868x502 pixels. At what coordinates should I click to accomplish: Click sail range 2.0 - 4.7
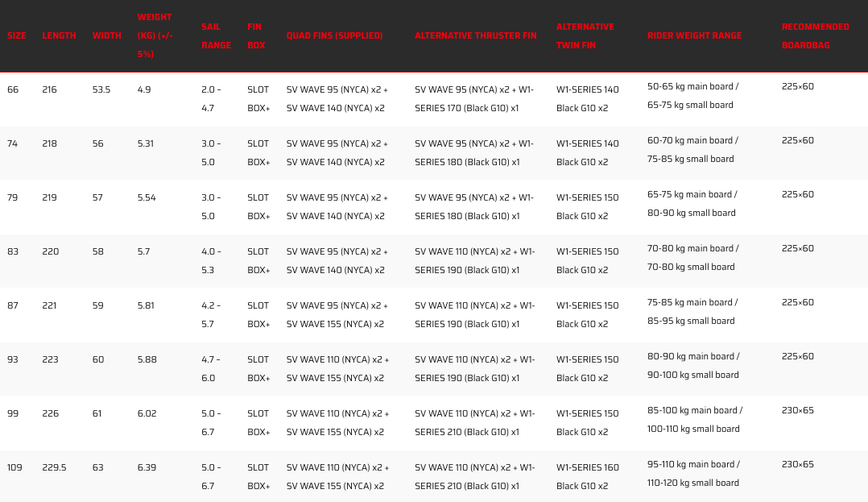tap(212, 98)
